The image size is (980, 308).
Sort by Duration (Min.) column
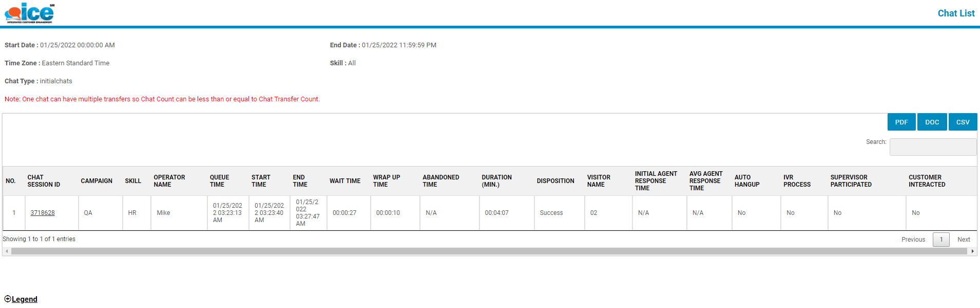(x=496, y=181)
